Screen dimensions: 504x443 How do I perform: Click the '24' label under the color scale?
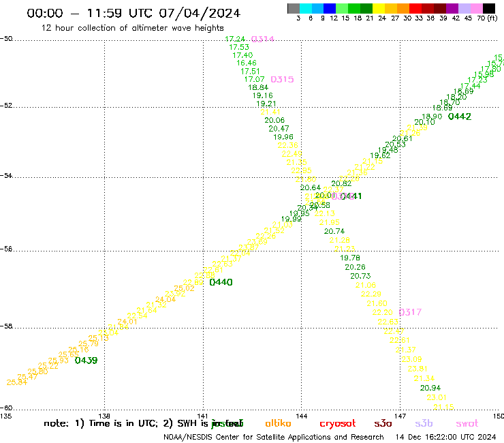tap(382, 18)
